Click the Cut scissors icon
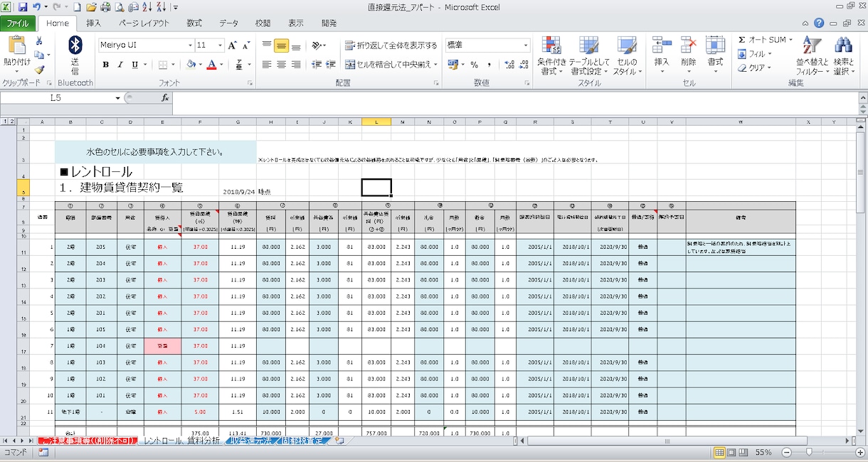 (x=39, y=41)
